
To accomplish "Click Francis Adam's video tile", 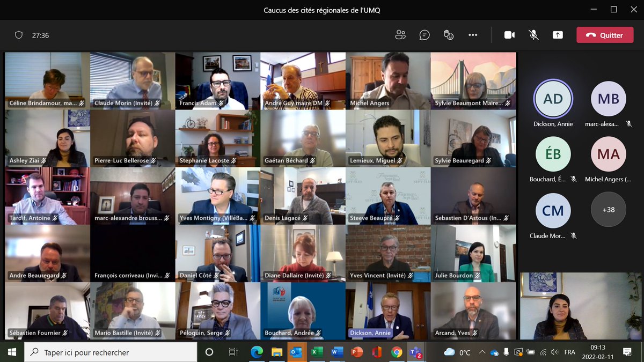I will pyautogui.click(x=218, y=81).
